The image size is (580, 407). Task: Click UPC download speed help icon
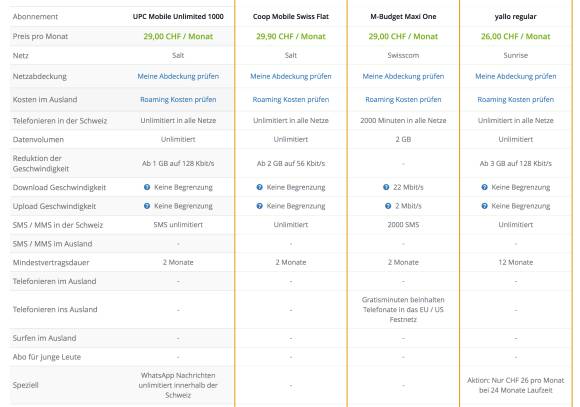147,187
